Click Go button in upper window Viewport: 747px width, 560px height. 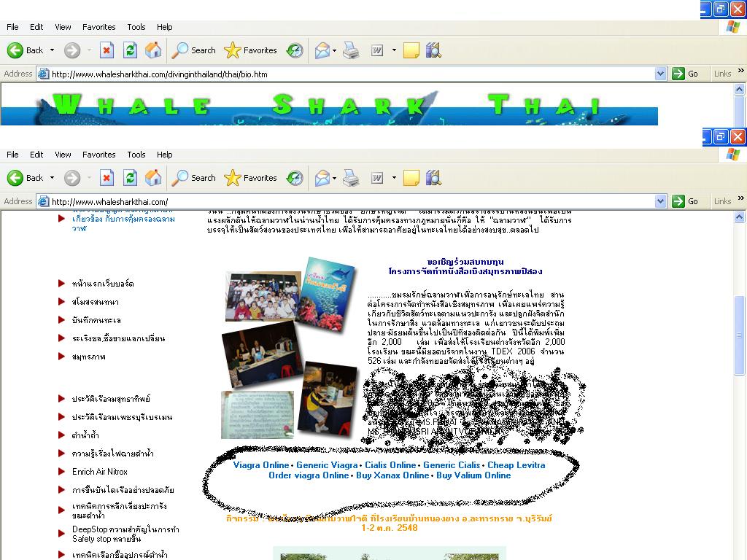(685, 74)
